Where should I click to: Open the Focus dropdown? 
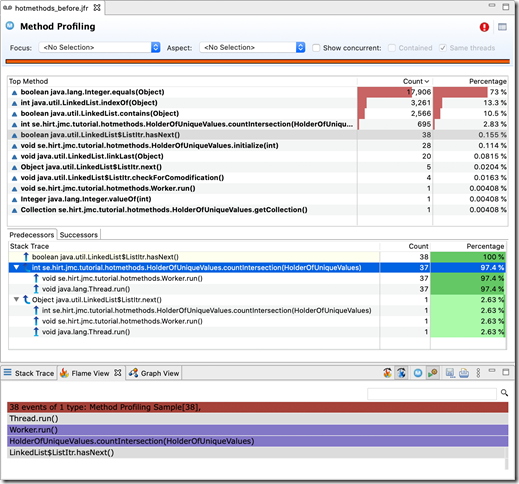(99, 47)
